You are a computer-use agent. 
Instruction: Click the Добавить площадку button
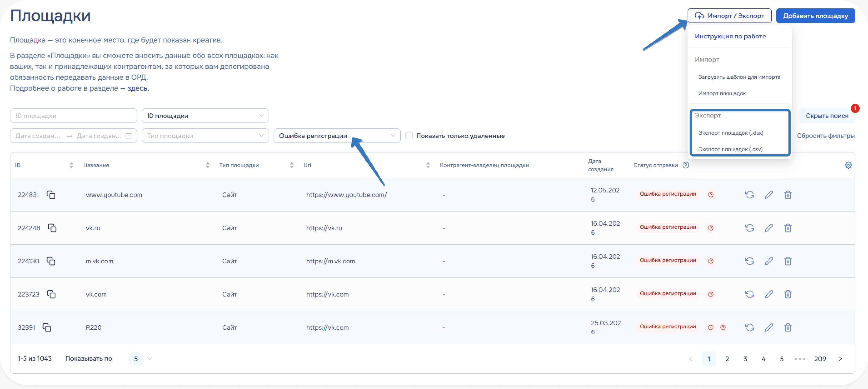click(x=815, y=16)
